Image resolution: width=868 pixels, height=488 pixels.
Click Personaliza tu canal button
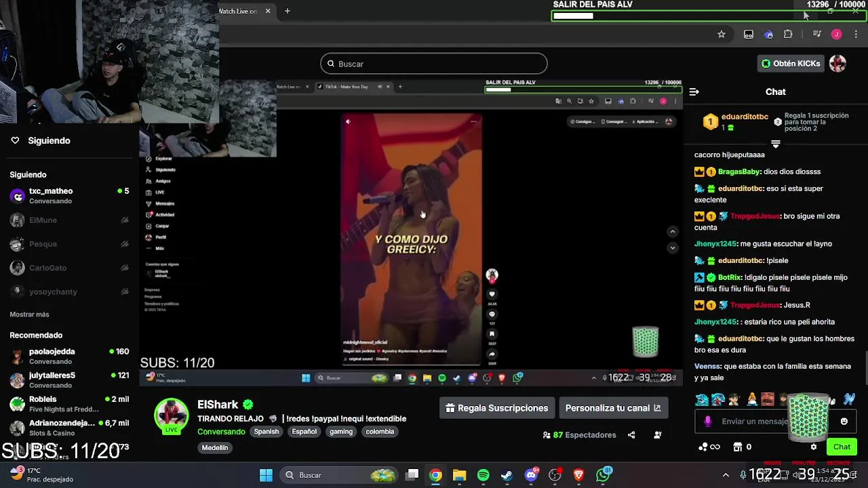(613, 408)
